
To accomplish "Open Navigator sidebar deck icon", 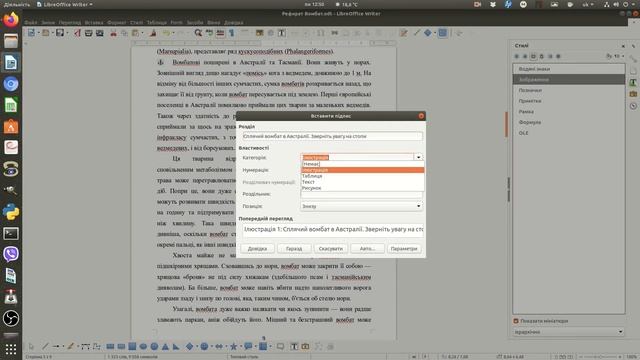I will pyautogui.click(x=633, y=106).
